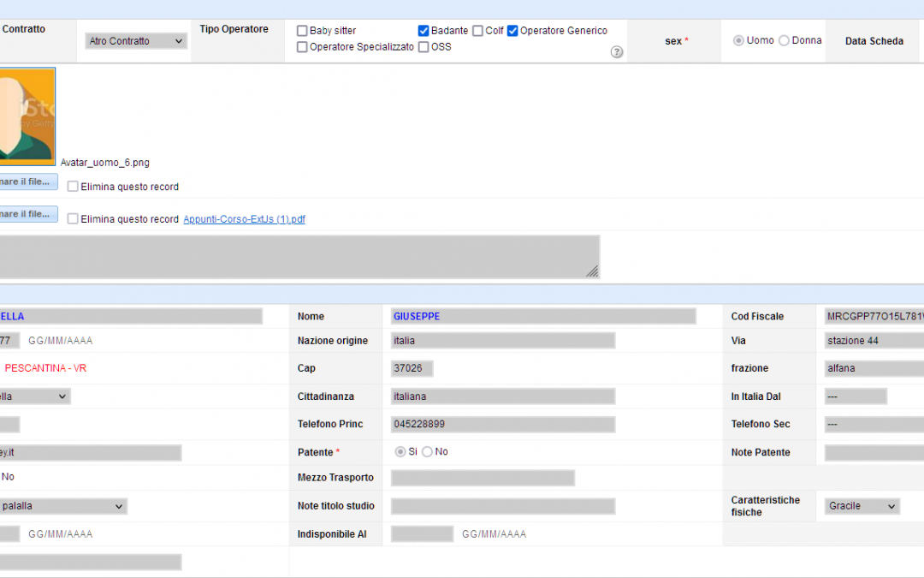The width and height of the screenshot is (924, 578).
Task: Expand the Caratteristiche fisiche Gracile dropdown
Action: pyautogui.click(x=862, y=506)
